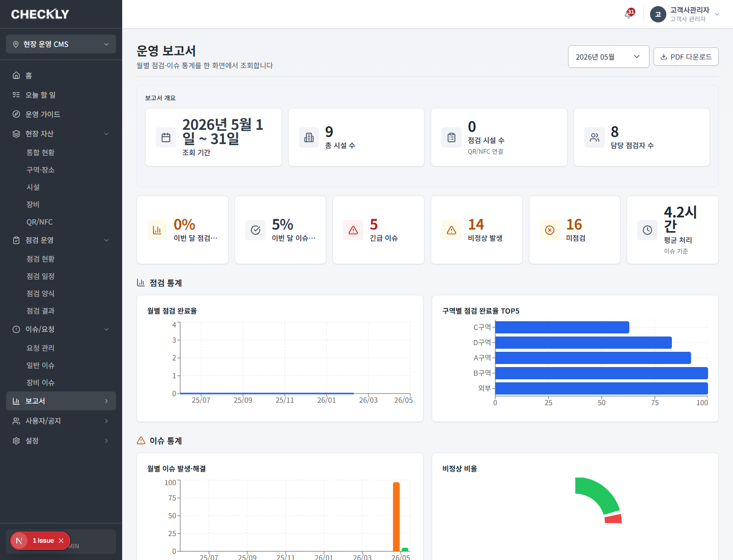Click the red segment in 비정상 비율 chart
The image size is (733, 560).
pos(613,519)
